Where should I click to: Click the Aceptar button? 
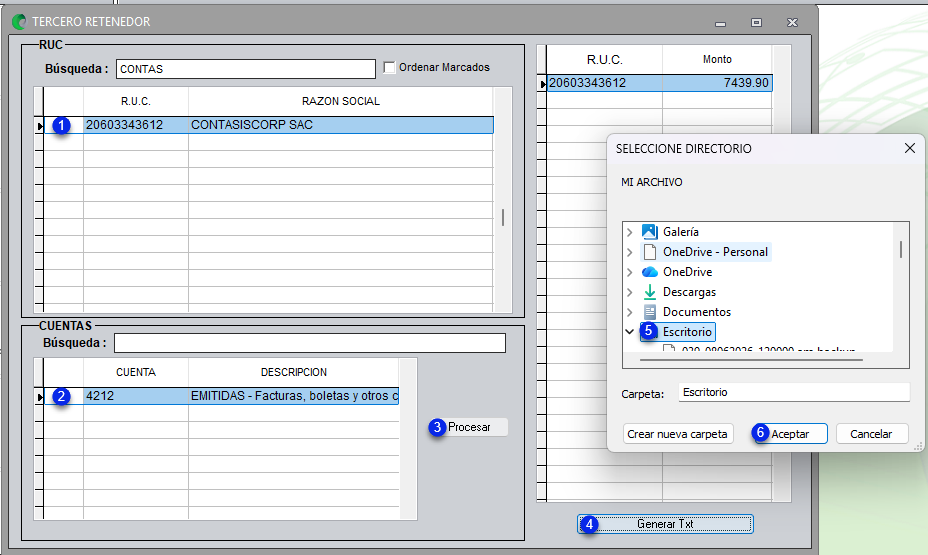[790, 434]
